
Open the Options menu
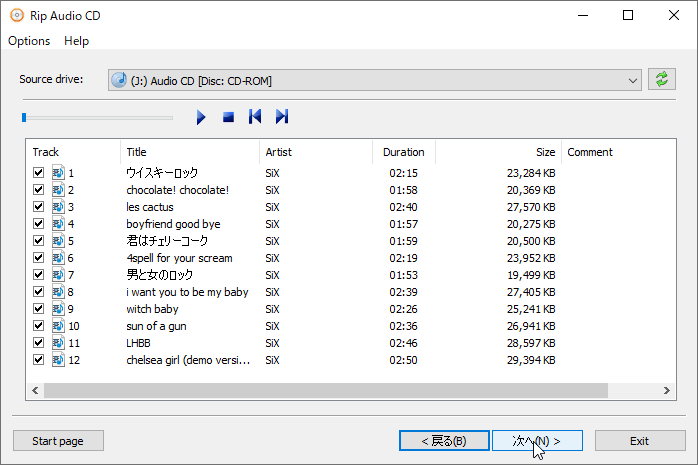[x=29, y=41]
